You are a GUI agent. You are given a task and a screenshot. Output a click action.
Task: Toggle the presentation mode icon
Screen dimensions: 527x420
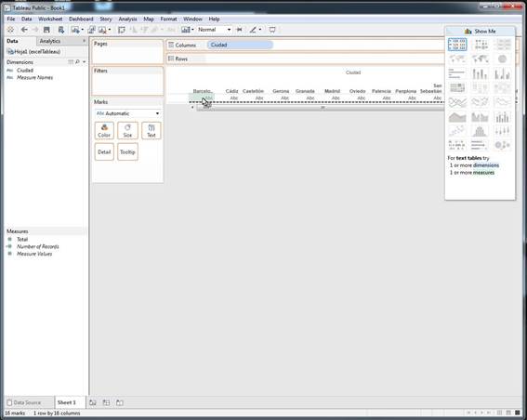click(x=272, y=30)
